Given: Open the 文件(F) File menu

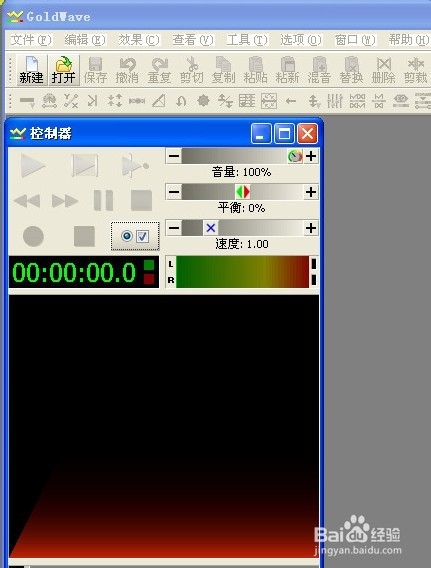Looking at the screenshot, I should point(31,40).
